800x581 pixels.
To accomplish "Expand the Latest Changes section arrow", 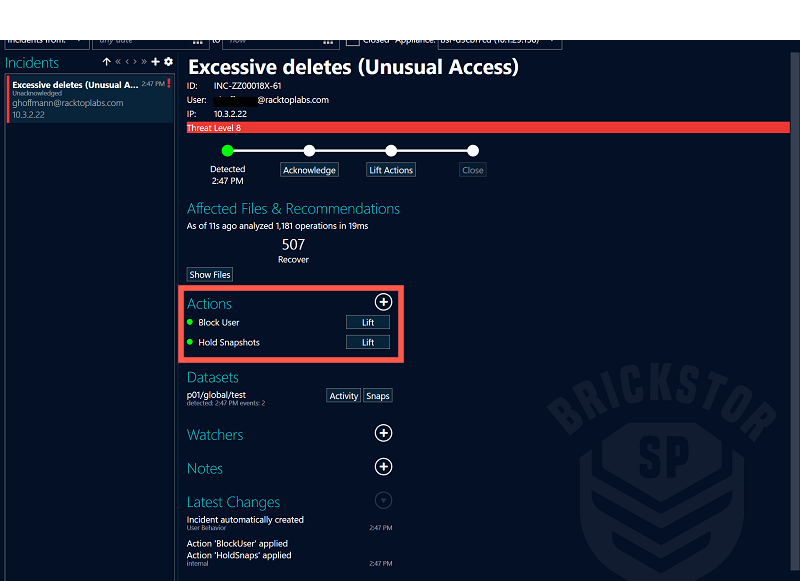I will 383,501.
